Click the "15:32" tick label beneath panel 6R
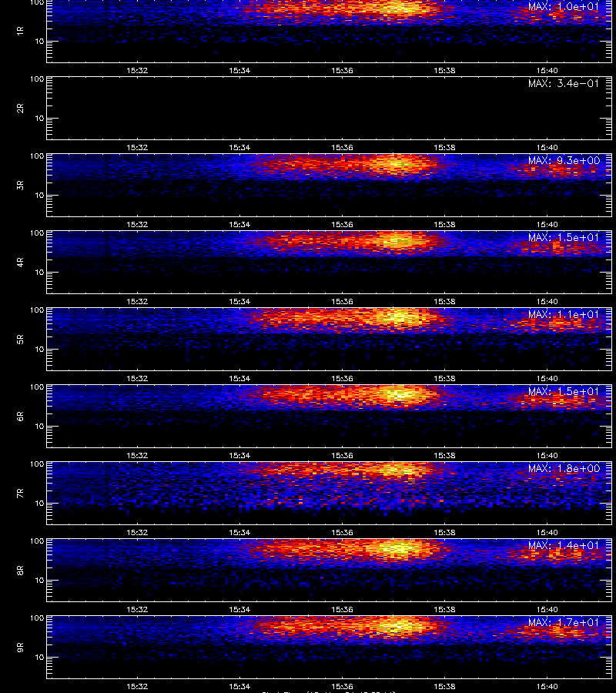 point(137,455)
